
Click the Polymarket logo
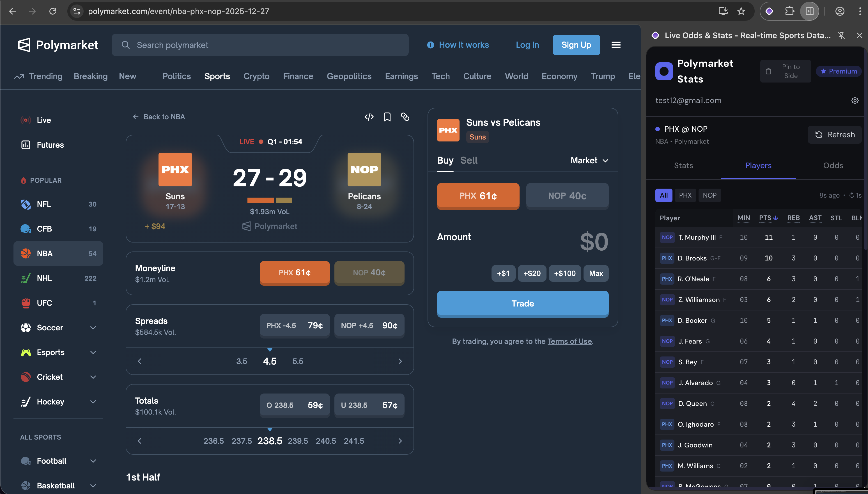click(58, 44)
